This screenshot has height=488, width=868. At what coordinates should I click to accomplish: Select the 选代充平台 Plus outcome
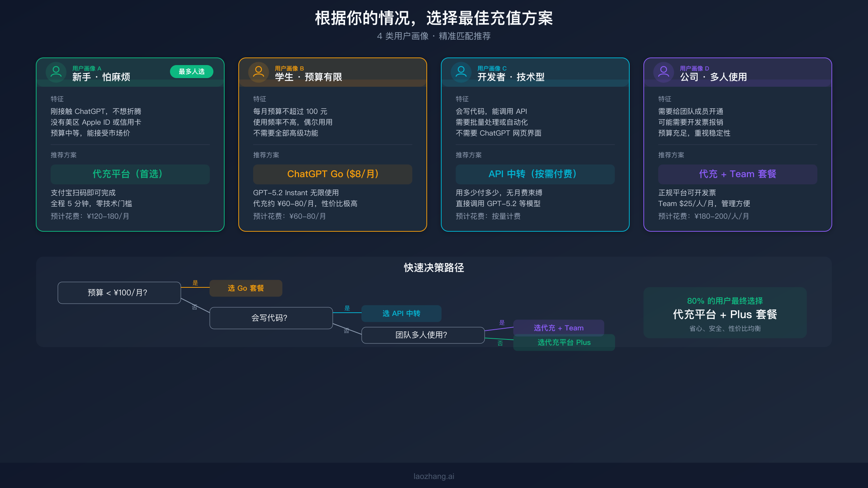pyautogui.click(x=563, y=342)
